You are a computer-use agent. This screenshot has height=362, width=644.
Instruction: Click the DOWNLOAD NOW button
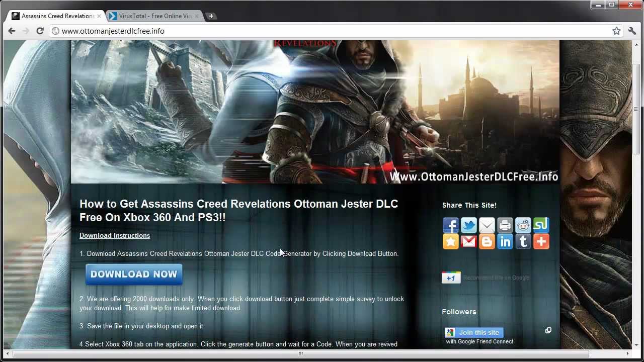point(134,275)
